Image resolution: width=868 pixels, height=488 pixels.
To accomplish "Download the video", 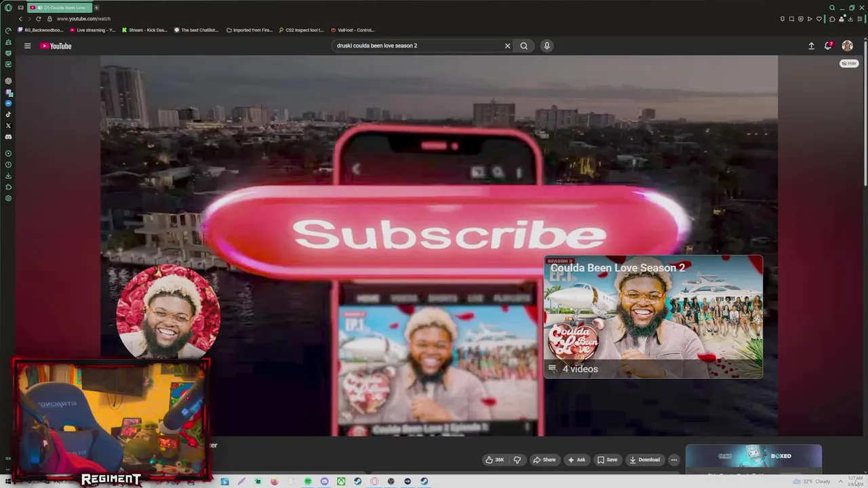I will pos(644,460).
